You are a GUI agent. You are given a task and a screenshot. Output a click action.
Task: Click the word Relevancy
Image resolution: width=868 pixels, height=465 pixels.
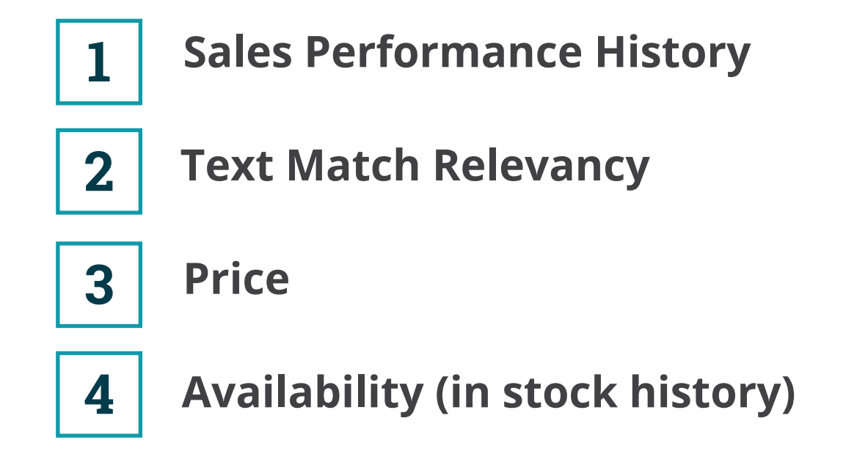pyautogui.click(x=541, y=167)
